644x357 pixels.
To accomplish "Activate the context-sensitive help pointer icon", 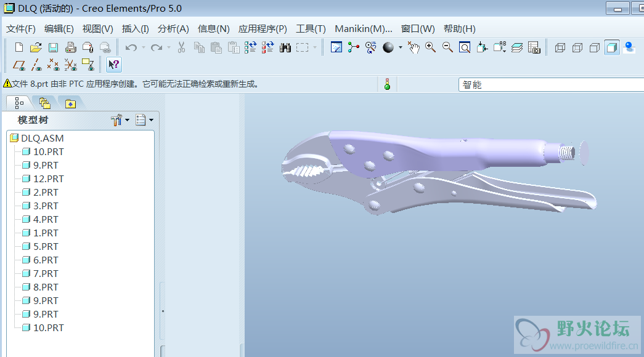I will click(114, 65).
